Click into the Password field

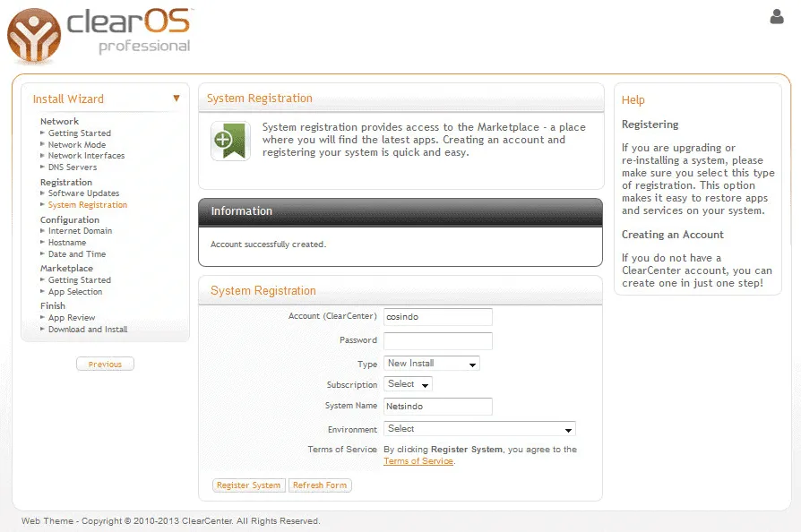[438, 340]
